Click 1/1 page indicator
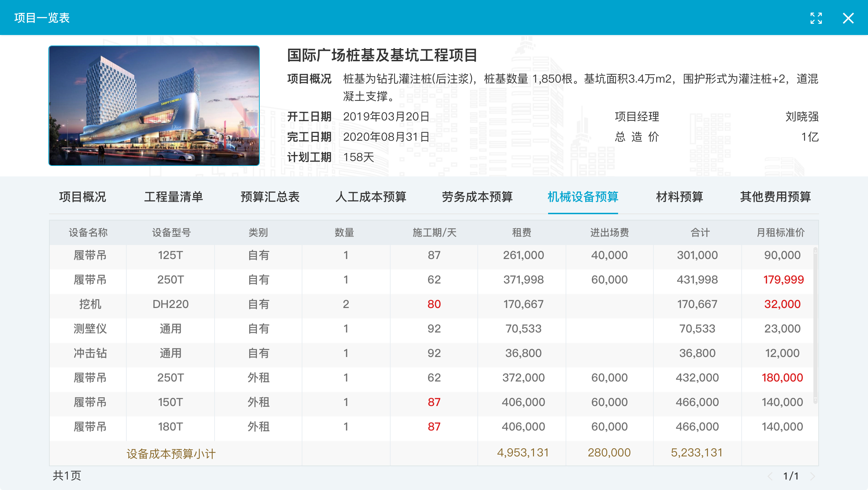 (791, 476)
